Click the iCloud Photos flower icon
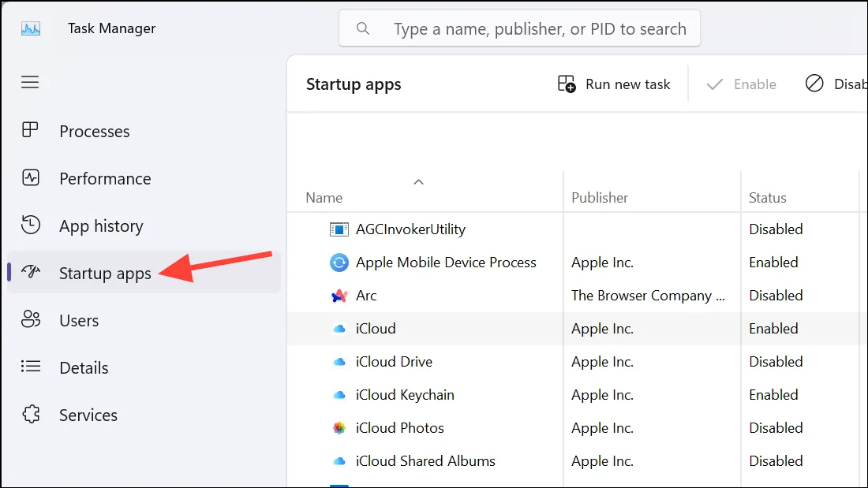This screenshot has width=868, height=488. (x=339, y=428)
